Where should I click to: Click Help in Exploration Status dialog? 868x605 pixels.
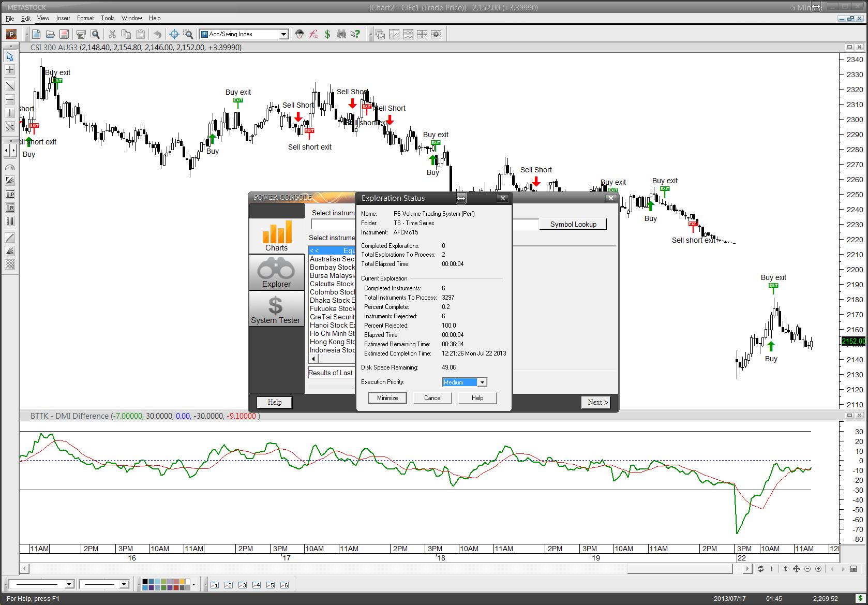pyautogui.click(x=477, y=398)
